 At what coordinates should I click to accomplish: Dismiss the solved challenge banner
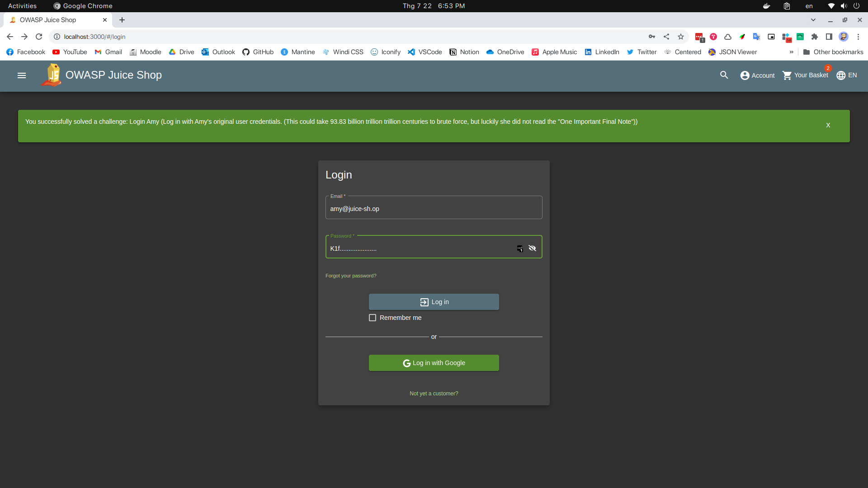[x=828, y=125]
